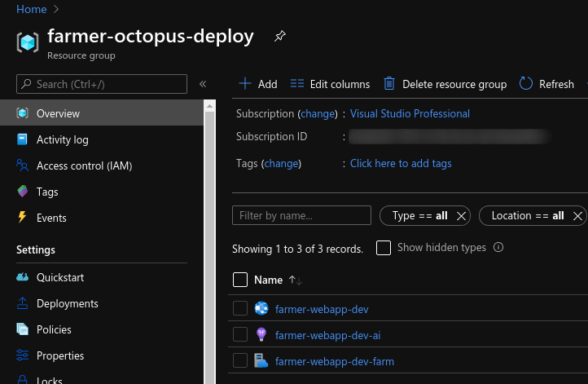Check the farmer-webapp-dev row checkbox
588x384 pixels.
pyautogui.click(x=240, y=308)
